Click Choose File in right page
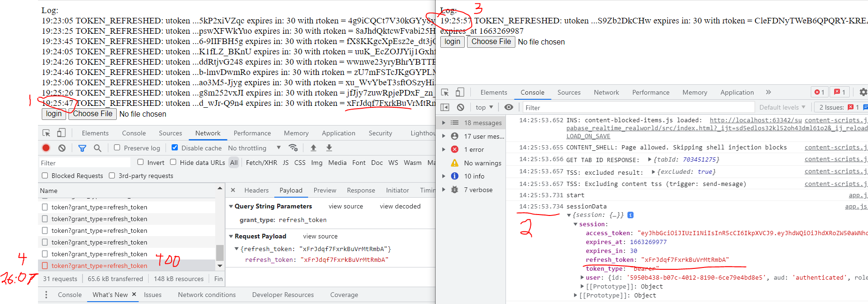This screenshot has height=304, width=868. click(x=491, y=42)
